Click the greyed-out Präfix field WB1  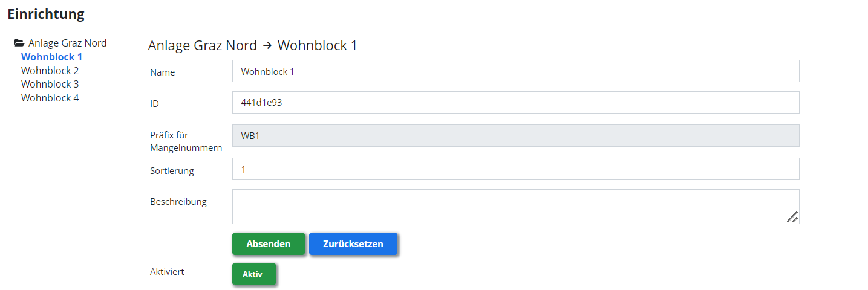click(x=516, y=136)
